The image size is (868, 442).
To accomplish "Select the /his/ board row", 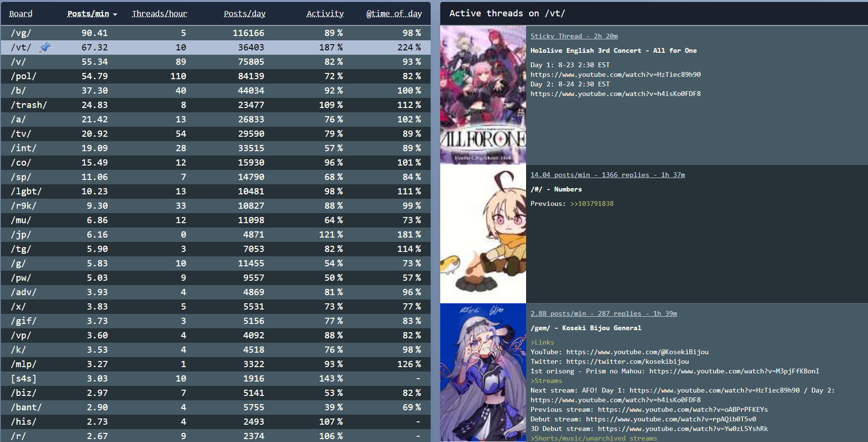I will 215,421.
